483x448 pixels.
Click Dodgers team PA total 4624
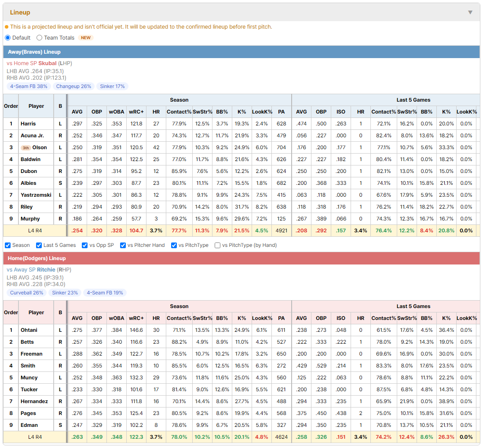(281, 437)
